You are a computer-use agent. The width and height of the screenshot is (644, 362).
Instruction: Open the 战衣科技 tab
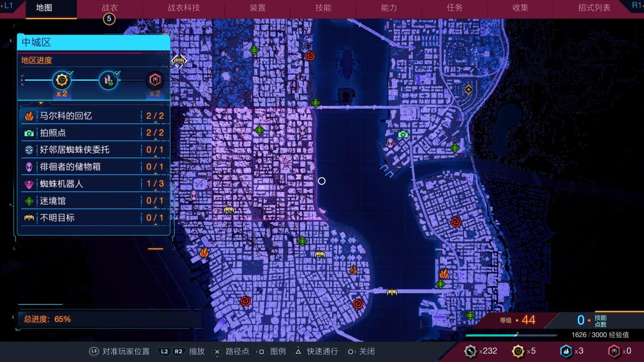click(183, 8)
